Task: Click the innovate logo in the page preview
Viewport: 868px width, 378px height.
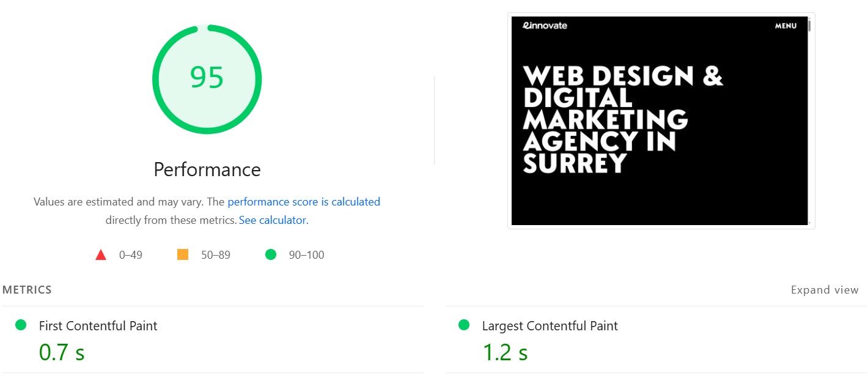Action: coord(545,26)
